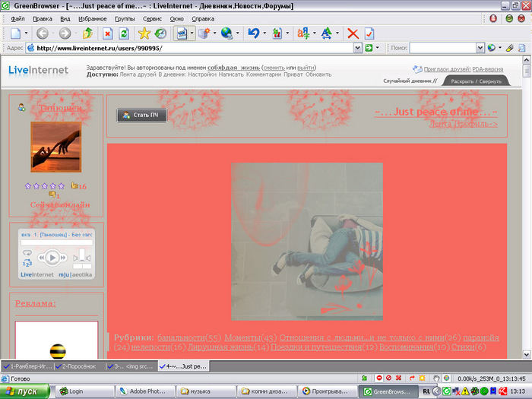Open the музыка folder in the taskbar

click(205, 391)
